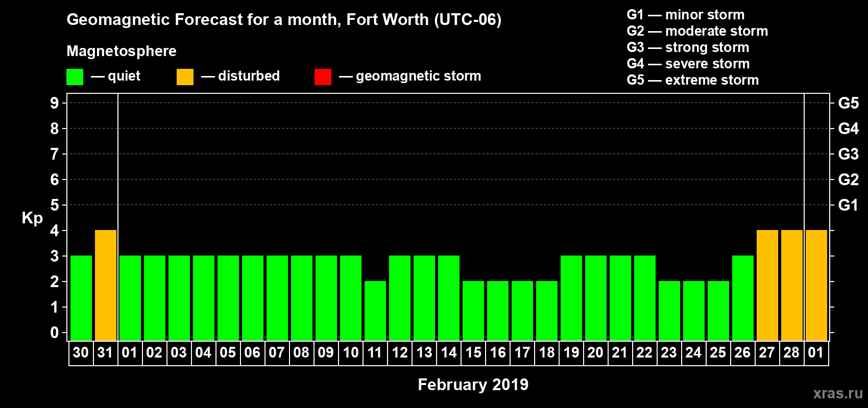This screenshot has width=868, height=408.
Task: Click the green bar for day 11
Action: 375,311
